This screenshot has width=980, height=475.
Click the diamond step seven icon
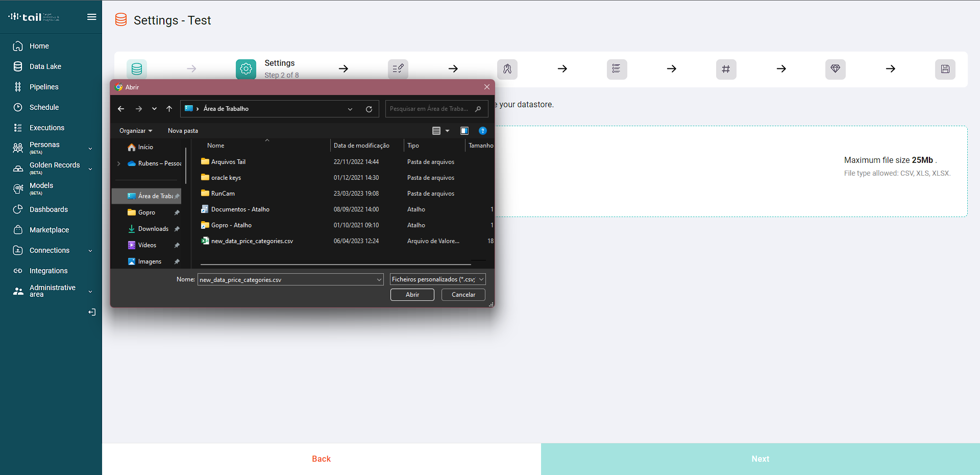(835, 69)
